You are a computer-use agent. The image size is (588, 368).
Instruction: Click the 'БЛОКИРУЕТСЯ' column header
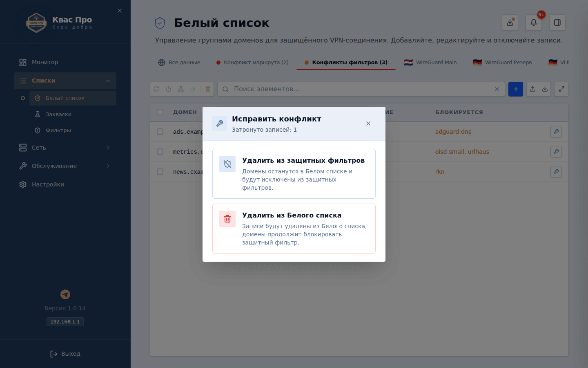point(459,112)
